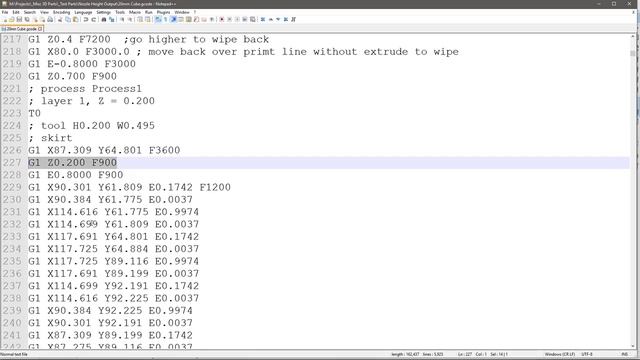
Task: Run macro multiple times icon
Action: 245,20
